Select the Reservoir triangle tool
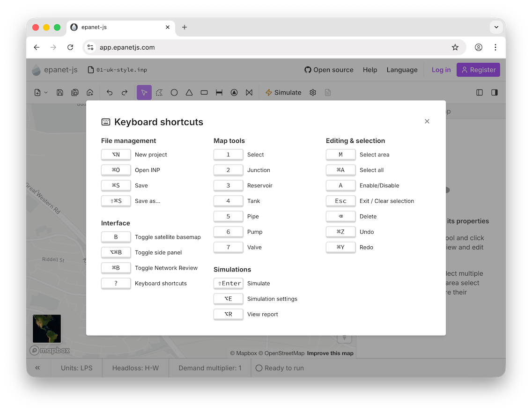Viewport: 532px width, 412px height. tap(189, 93)
